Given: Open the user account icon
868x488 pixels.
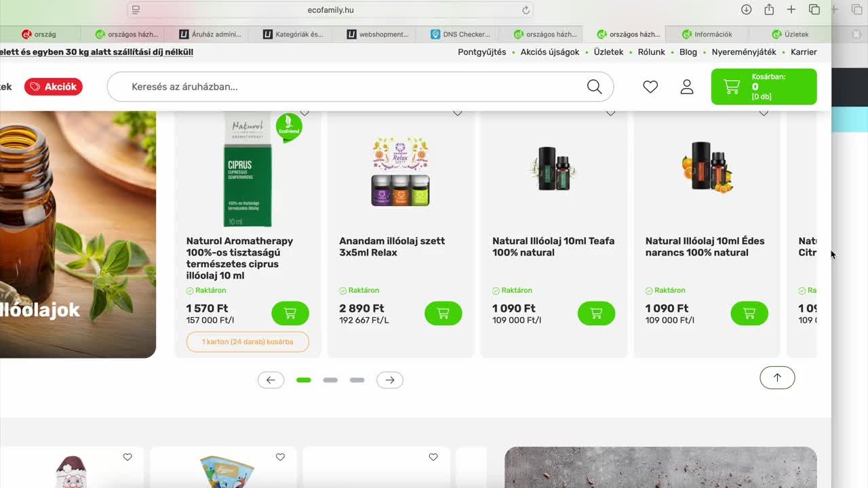Looking at the screenshot, I should pos(687,87).
